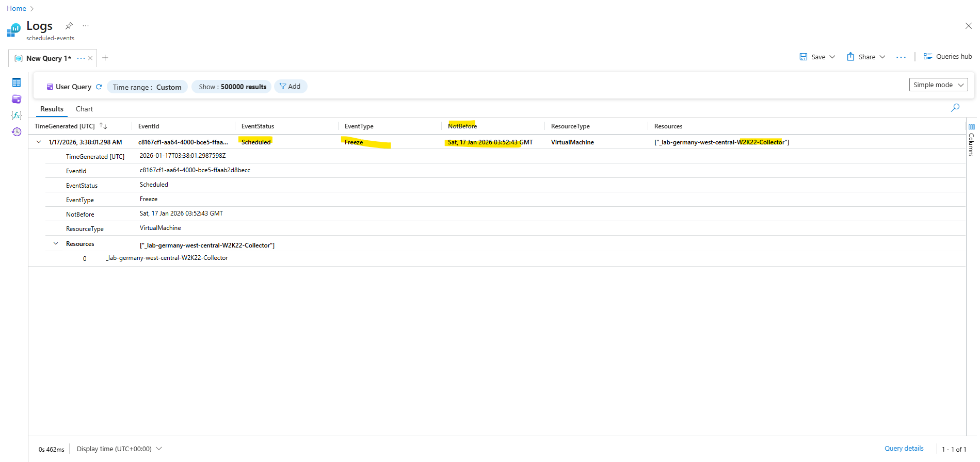Open Query history sidebar icon

17,132
